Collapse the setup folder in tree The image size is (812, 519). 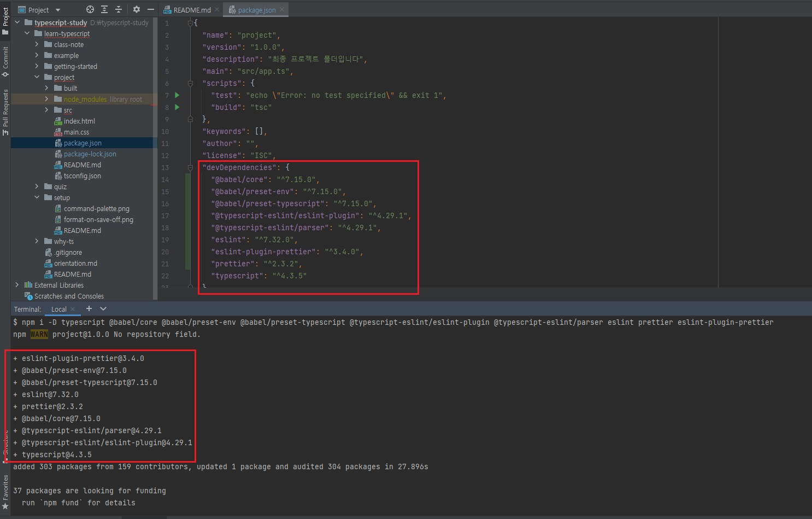coord(37,197)
